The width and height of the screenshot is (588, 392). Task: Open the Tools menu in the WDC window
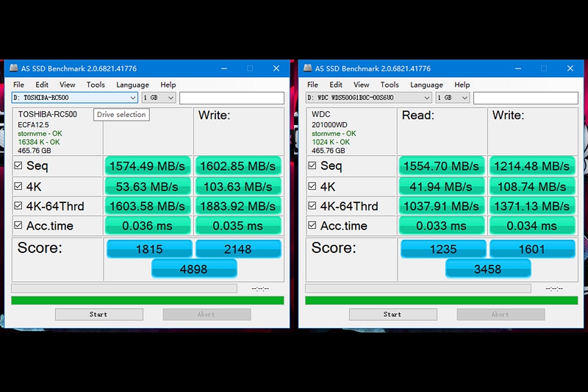click(390, 85)
